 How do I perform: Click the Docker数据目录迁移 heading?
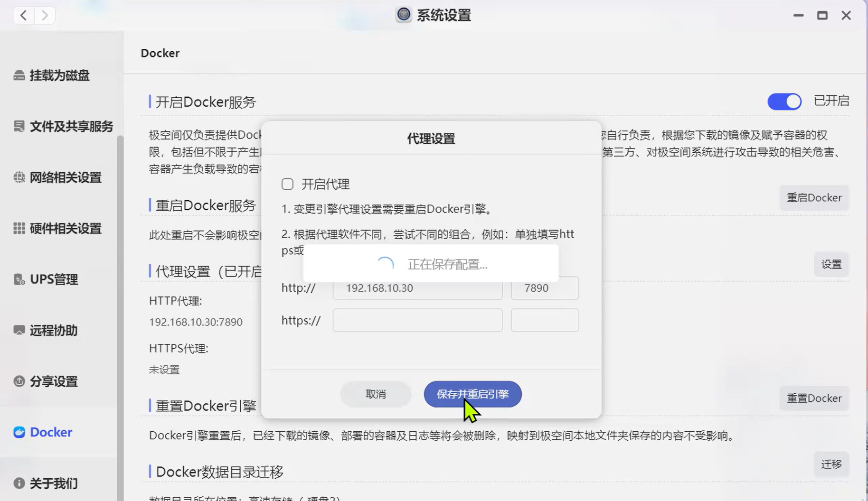(x=219, y=472)
